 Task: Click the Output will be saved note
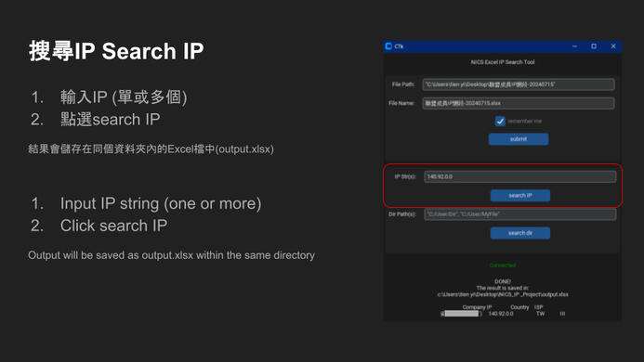(171, 255)
